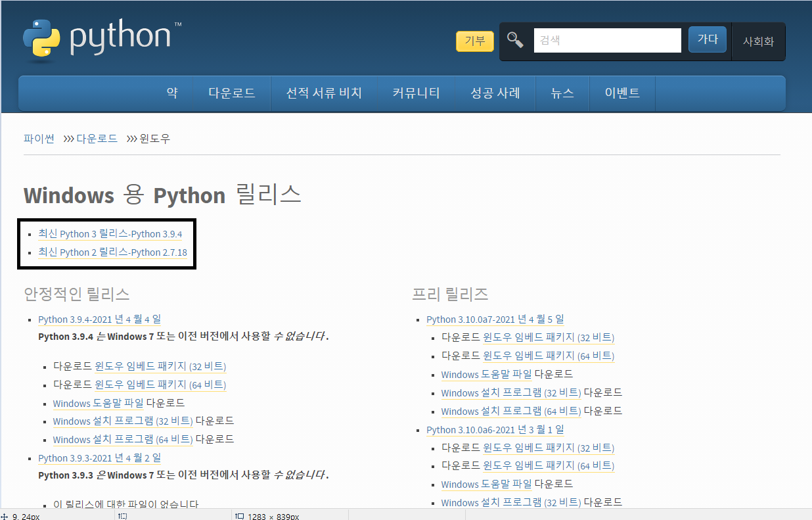The image size is (812, 520).
Task: Click the 안정적인 릴리스 section heading
Action: pyautogui.click(x=77, y=294)
